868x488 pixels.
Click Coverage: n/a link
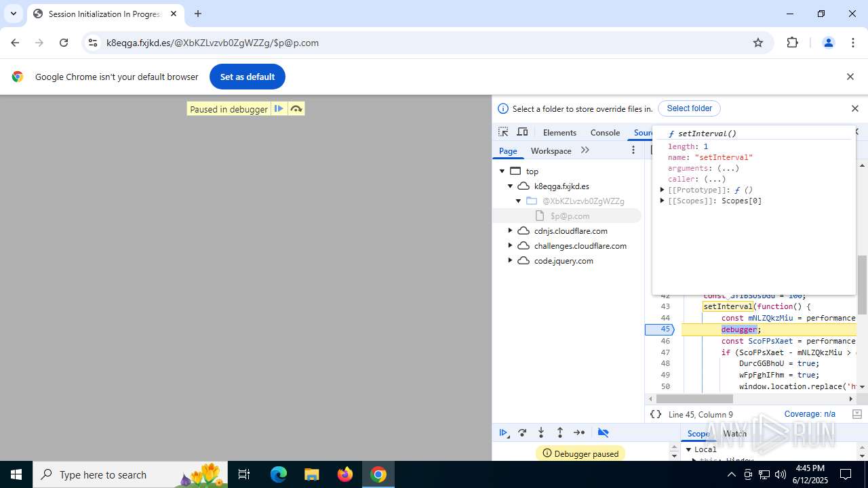[810, 414]
